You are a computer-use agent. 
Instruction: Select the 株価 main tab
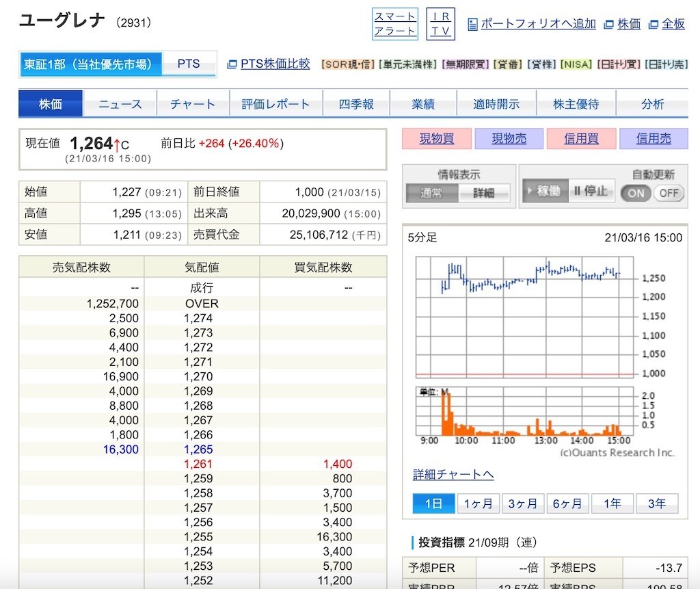51,104
